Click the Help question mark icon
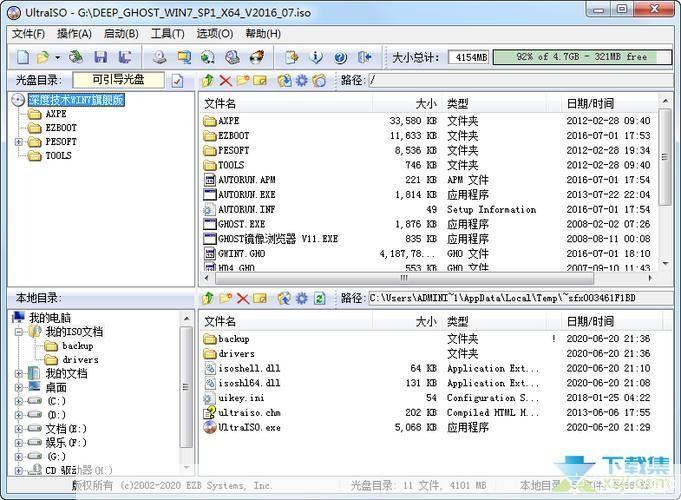Image resolution: width=681 pixels, height=500 pixels. 340,57
